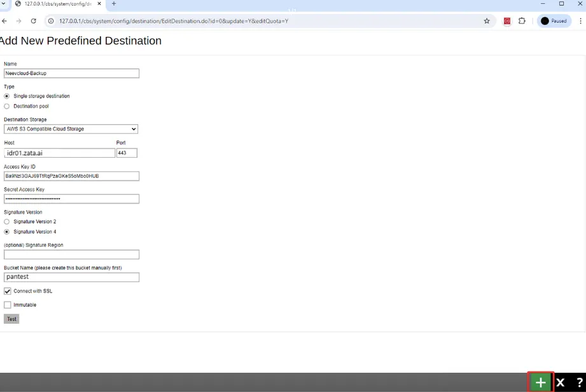Screen dimensions: 586x392
Task: Close the 127.0.0.1 browser tab
Action: [99, 4]
